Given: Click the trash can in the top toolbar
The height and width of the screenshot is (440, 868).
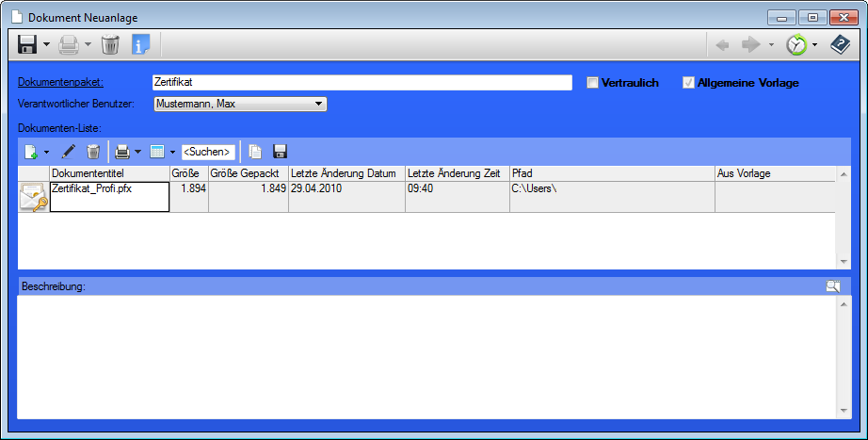Looking at the screenshot, I should [110, 44].
